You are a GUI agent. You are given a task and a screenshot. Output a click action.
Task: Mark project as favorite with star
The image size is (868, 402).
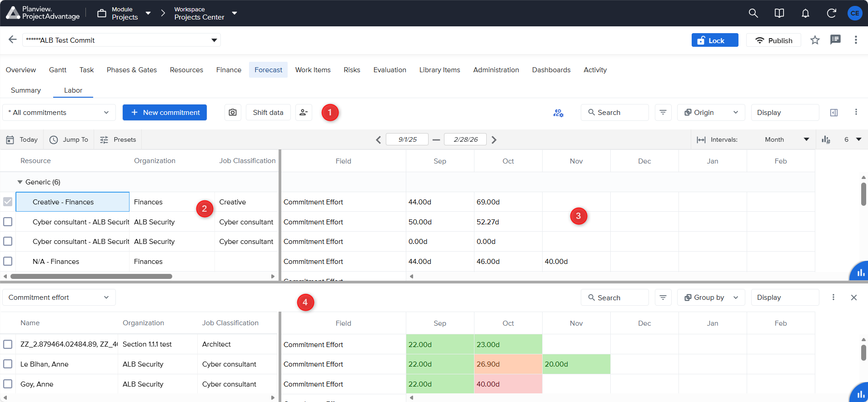(815, 40)
